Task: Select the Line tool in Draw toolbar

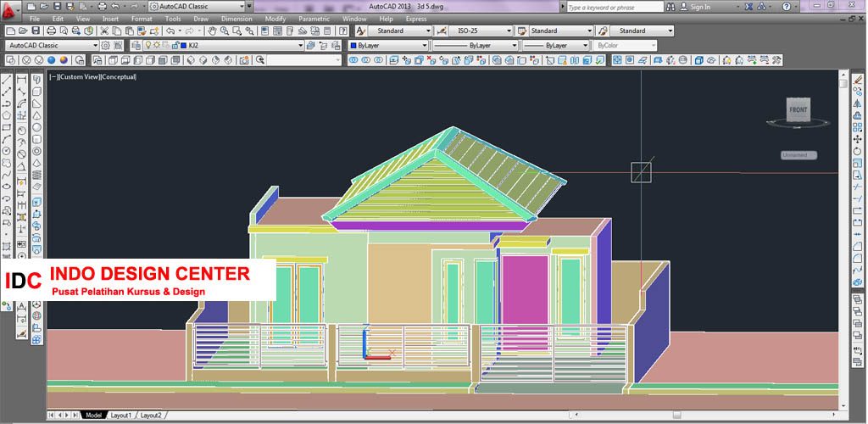Action: 7,79
